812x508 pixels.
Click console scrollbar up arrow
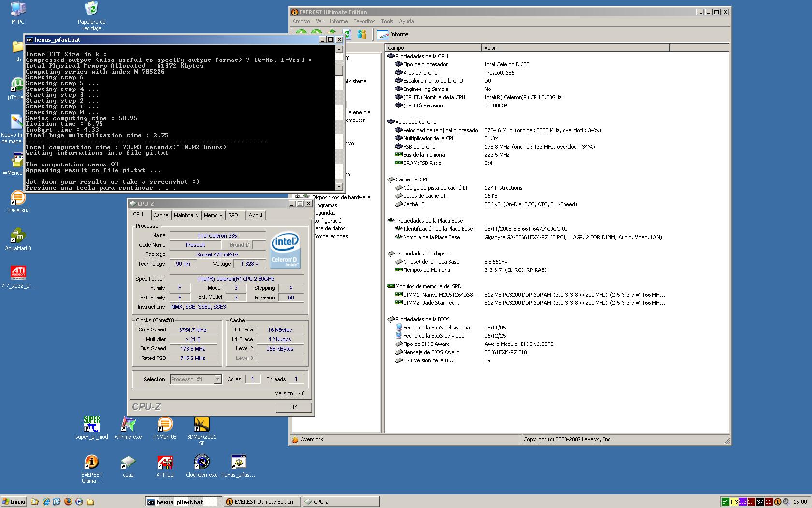click(339, 49)
